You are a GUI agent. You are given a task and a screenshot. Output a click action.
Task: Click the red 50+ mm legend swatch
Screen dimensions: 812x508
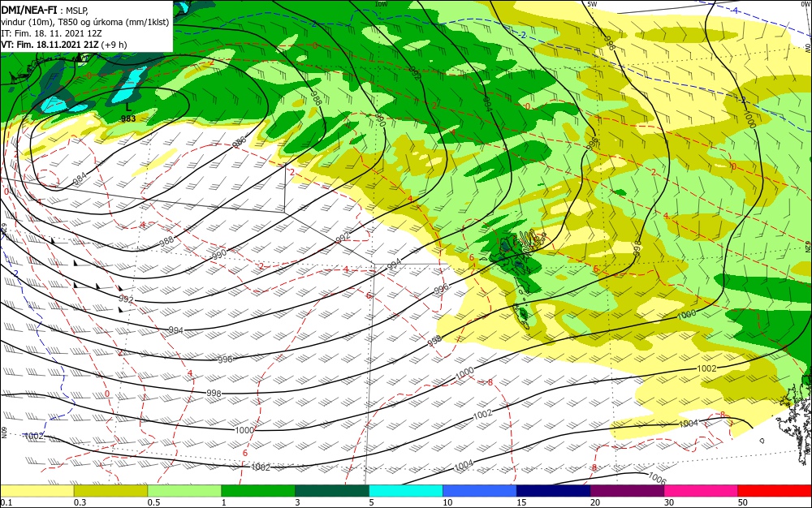[775, 491]
